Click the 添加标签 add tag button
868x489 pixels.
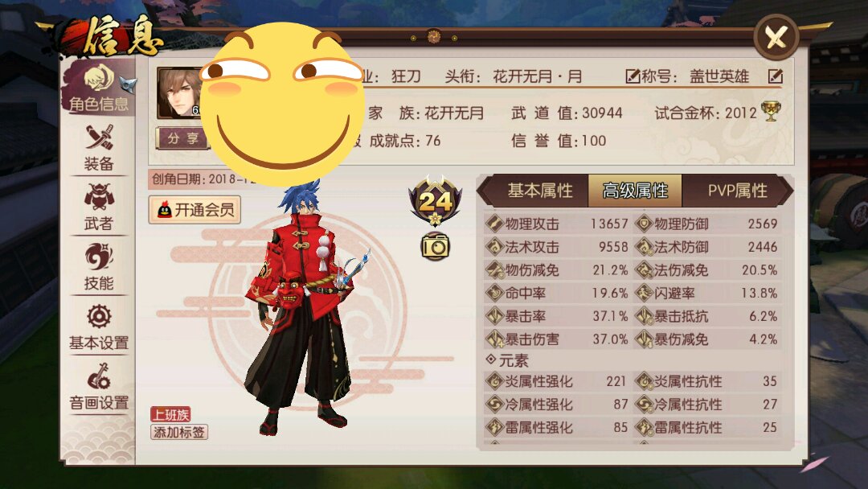pos(178,432)
